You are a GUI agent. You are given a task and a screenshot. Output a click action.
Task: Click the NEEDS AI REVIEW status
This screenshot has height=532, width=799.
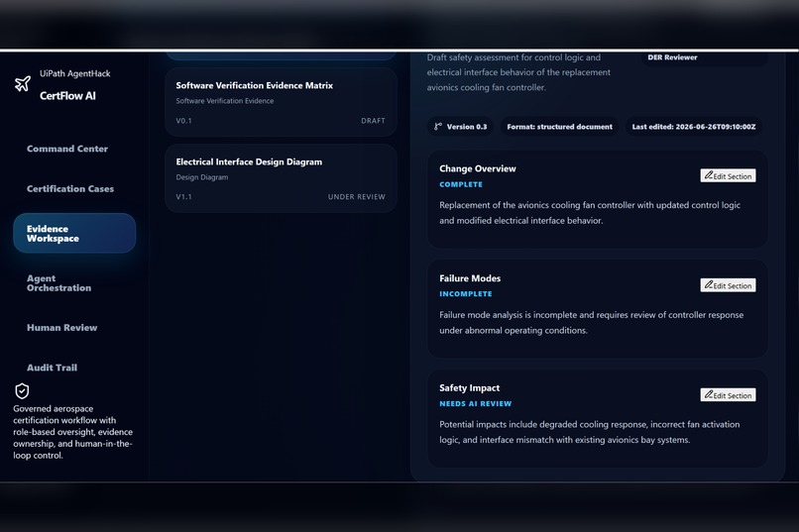476,404
